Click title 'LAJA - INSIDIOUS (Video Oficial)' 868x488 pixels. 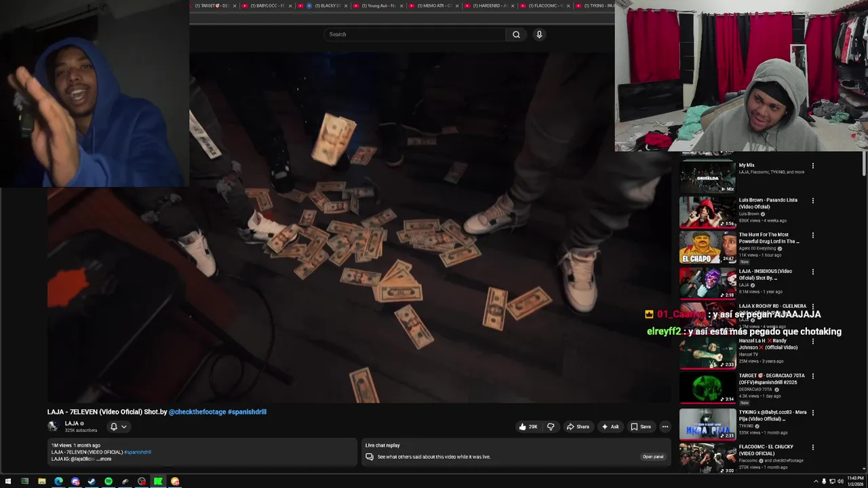[x=766, y=274]
